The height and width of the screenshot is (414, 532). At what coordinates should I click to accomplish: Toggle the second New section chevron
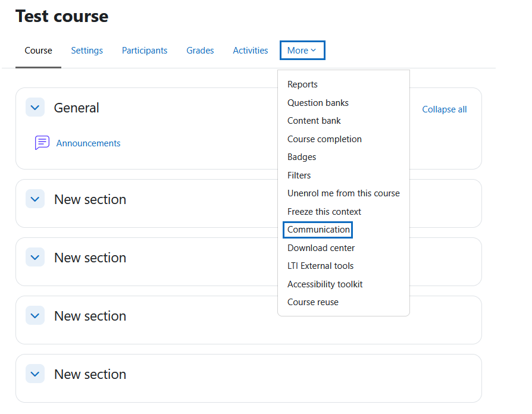click(35, 258)
